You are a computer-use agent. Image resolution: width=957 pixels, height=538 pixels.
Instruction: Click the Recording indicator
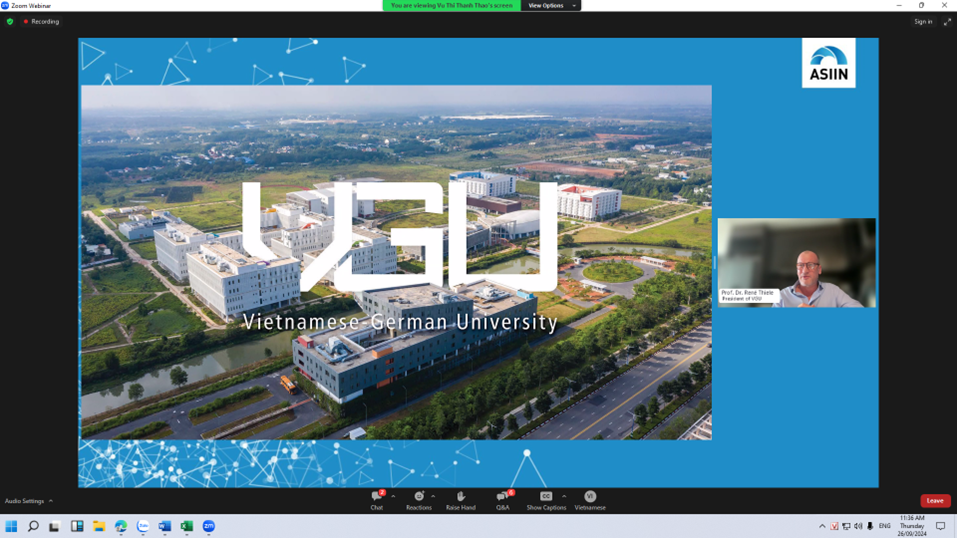[x=42, y=21]
